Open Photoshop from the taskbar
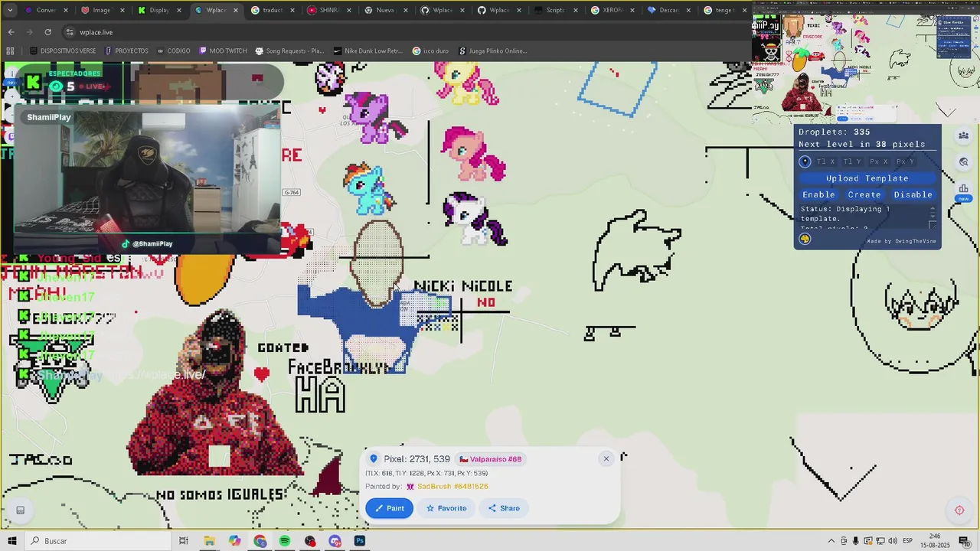 pos(360,541)
